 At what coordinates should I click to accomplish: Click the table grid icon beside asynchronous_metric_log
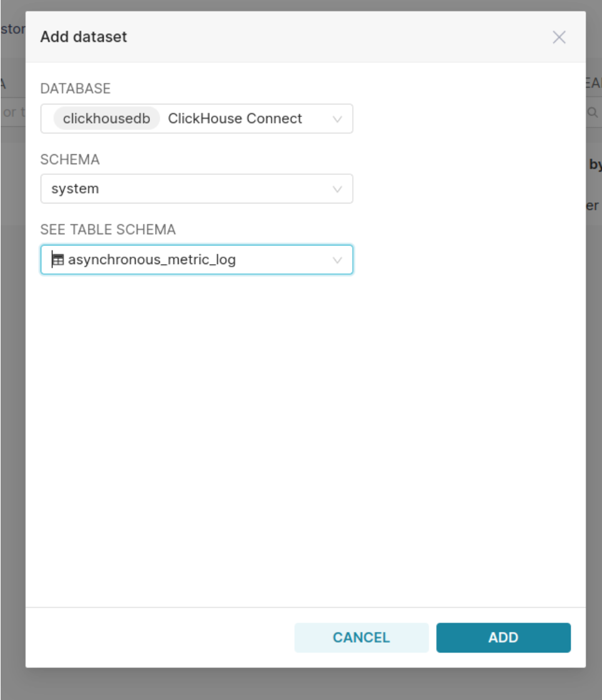(x=58, y=259)
